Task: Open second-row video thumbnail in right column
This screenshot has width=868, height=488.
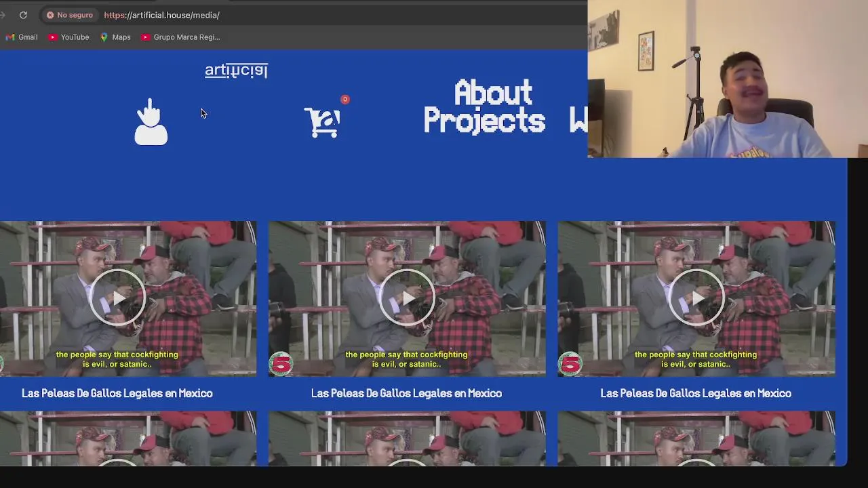Action: [x=696, y=439]
